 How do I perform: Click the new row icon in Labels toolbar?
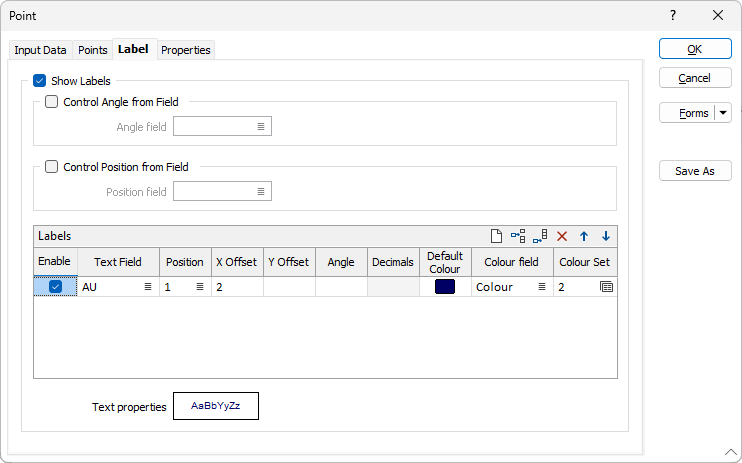coord(496,236)
